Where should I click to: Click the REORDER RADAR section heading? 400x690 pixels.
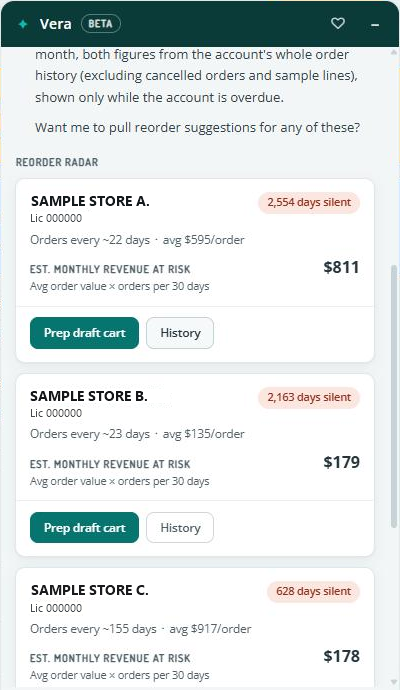[x=57, y=162]
